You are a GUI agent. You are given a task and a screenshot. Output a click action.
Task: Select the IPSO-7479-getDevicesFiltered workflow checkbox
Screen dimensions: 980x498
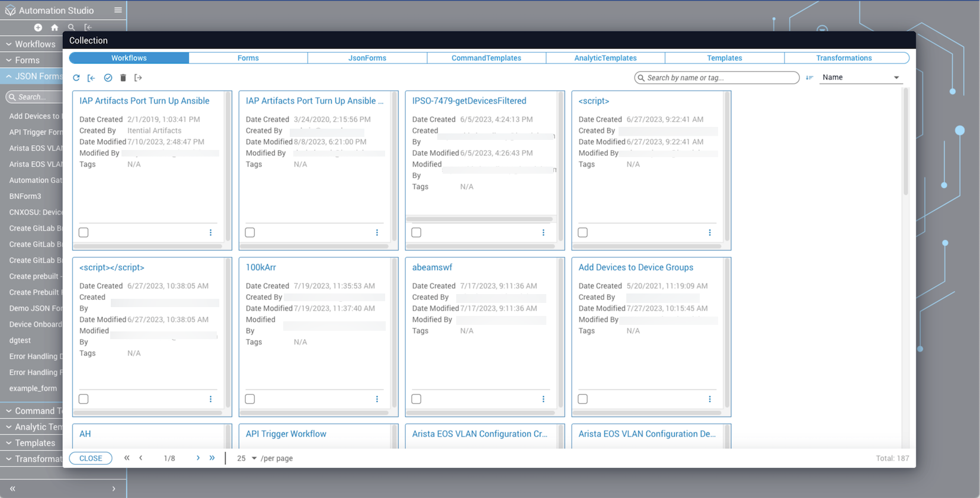click(x=417, y=232)
